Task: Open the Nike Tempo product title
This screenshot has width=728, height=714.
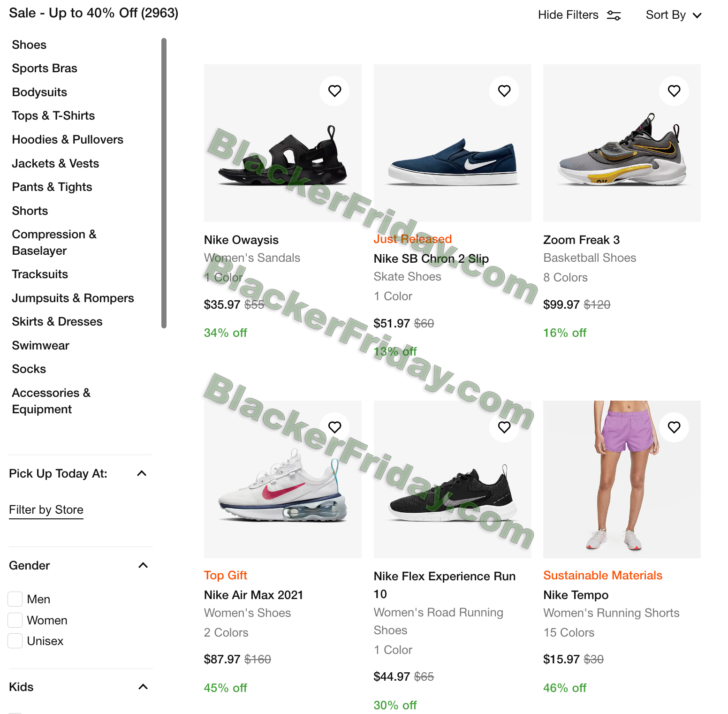Action: 576,595
